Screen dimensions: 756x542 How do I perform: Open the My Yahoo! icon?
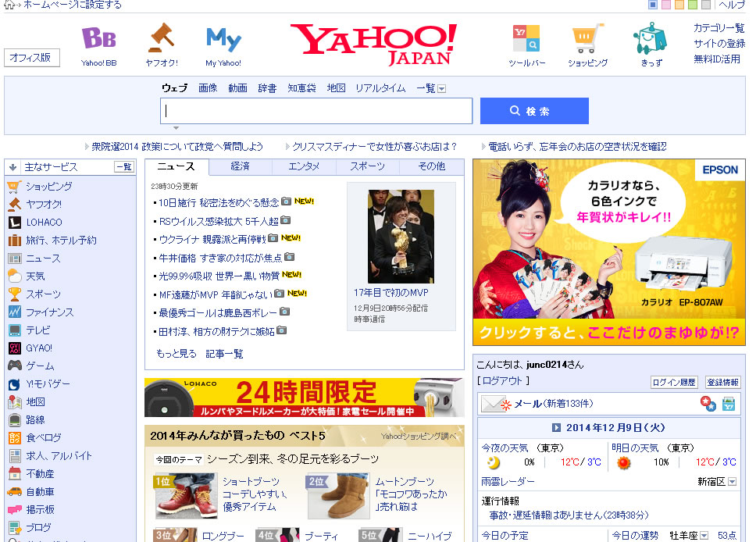(x=223, y=39)
